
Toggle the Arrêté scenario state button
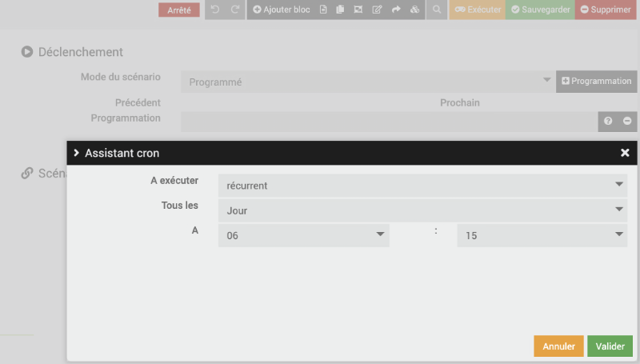pyautogui.click(x=179, y=10)
